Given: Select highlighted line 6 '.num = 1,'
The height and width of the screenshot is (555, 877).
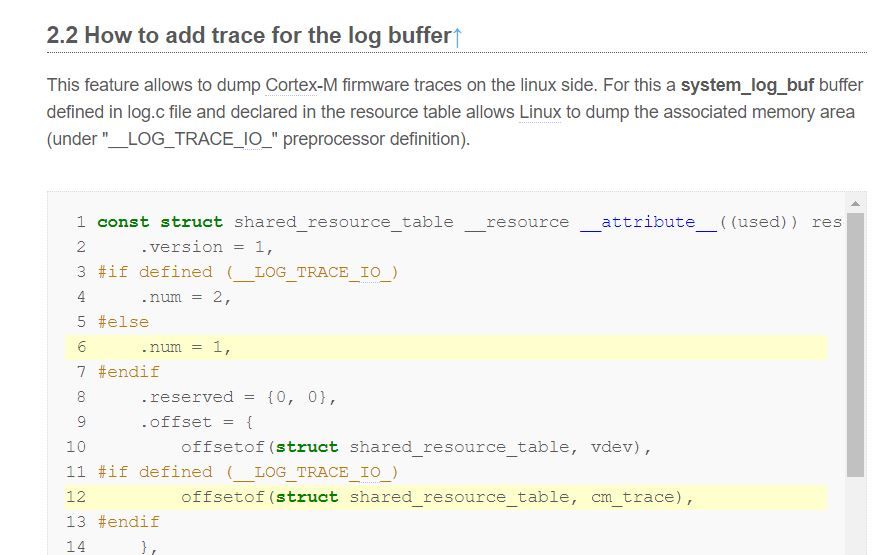Looking at the screenshot, I should pos(446,347).
